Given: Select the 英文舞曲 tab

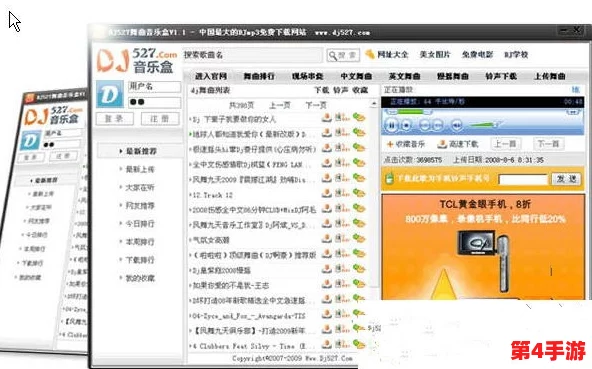Looking at the screenshot, I should pos(404,76).
